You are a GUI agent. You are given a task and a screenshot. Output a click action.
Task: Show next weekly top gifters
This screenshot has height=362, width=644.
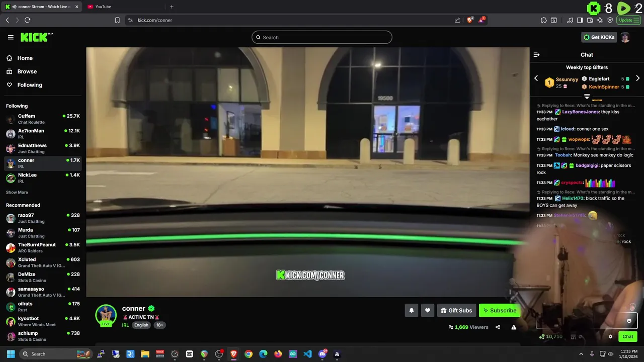pyautogui.click(x=637, y=78)
